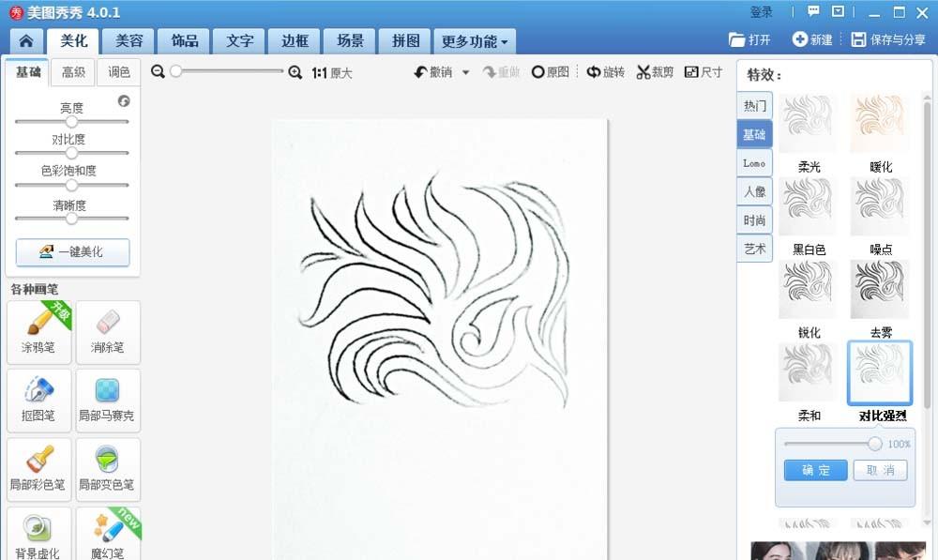This screenshot has height=560, width=938.
Task: Open the 局部变色笔 recolor tool
Action: coord(108,467)
